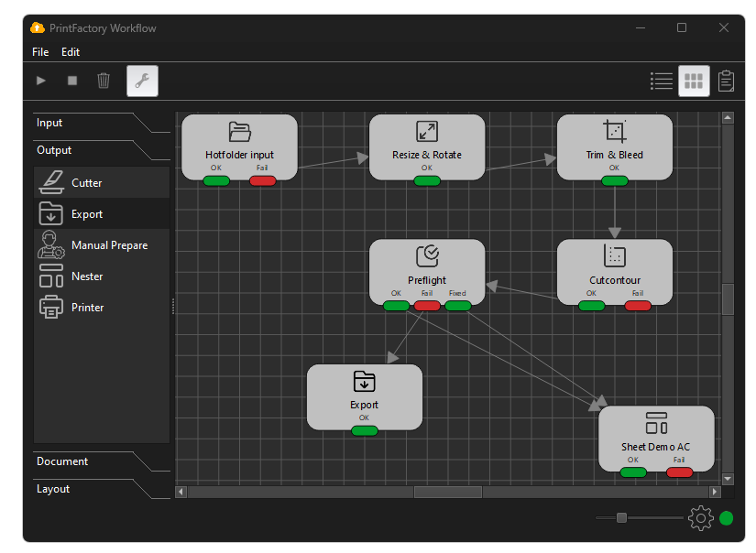
Task: Click the Cutcontour OK connector
Action: click(592, 306)
